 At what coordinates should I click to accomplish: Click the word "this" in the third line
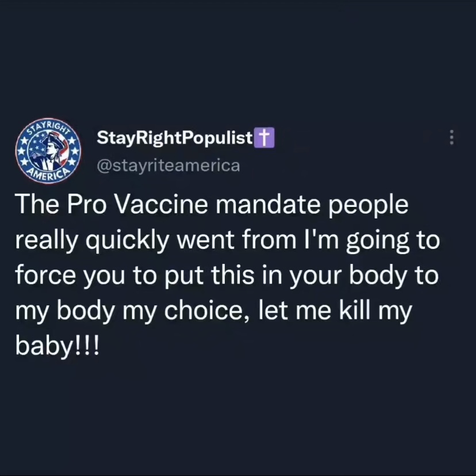[233, 275]
